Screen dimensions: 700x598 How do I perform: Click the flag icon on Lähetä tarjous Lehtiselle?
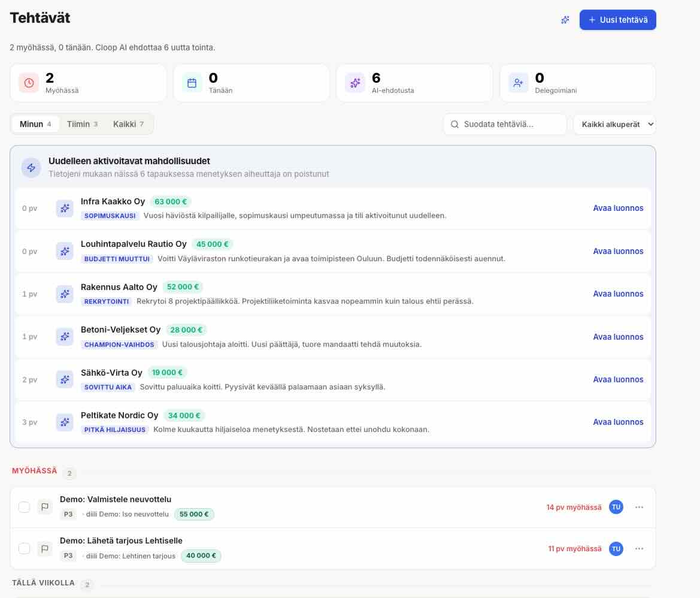(45, 548)
